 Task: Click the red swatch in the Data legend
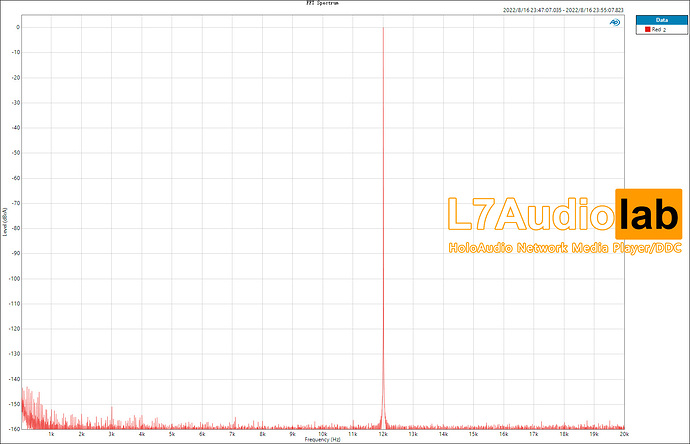[x=647, y=29]
